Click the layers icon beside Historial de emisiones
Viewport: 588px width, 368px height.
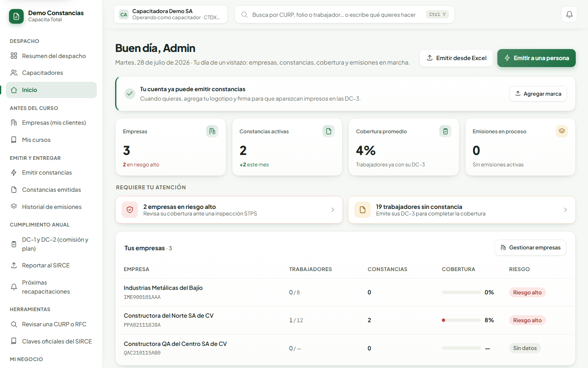[x=14, y=206]
